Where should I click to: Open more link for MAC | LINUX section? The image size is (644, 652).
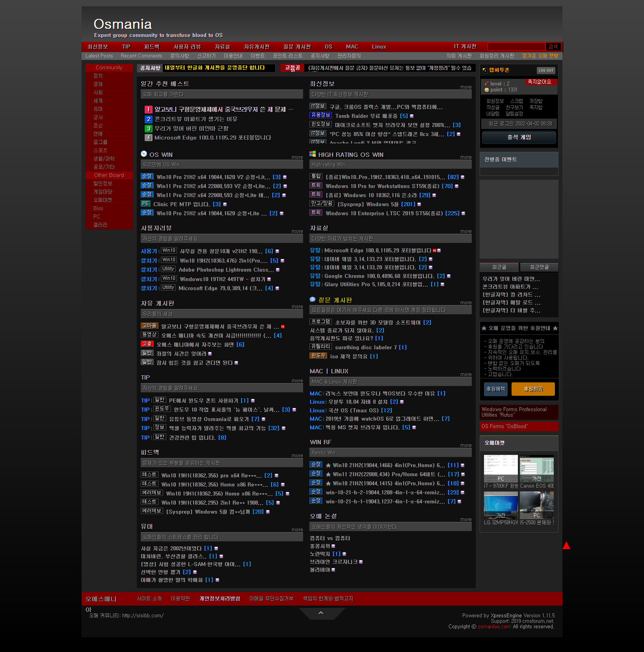point(466,374)
